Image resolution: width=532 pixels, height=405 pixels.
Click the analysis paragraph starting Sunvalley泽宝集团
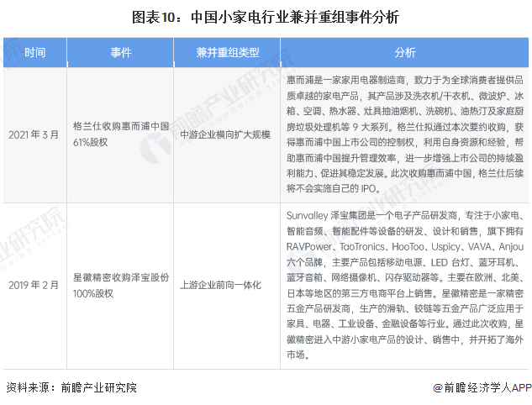405,285
